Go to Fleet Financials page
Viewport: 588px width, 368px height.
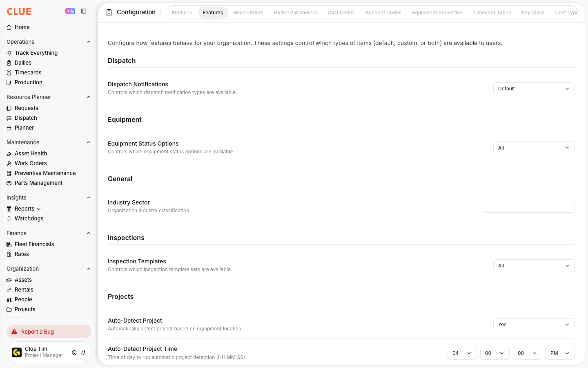34,245
